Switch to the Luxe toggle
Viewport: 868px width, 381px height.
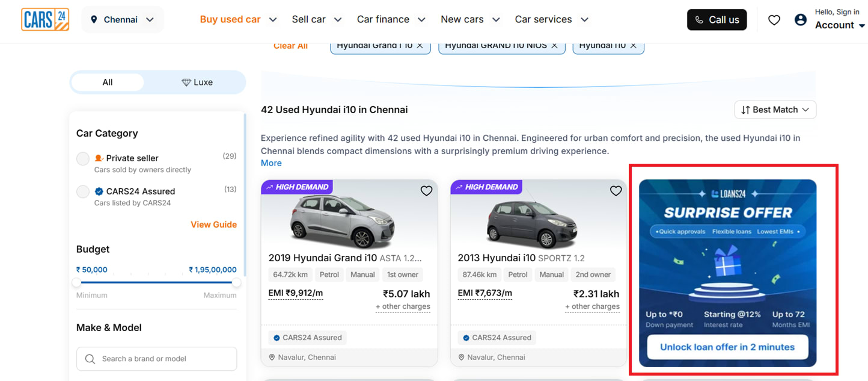[x=197, y=82]
